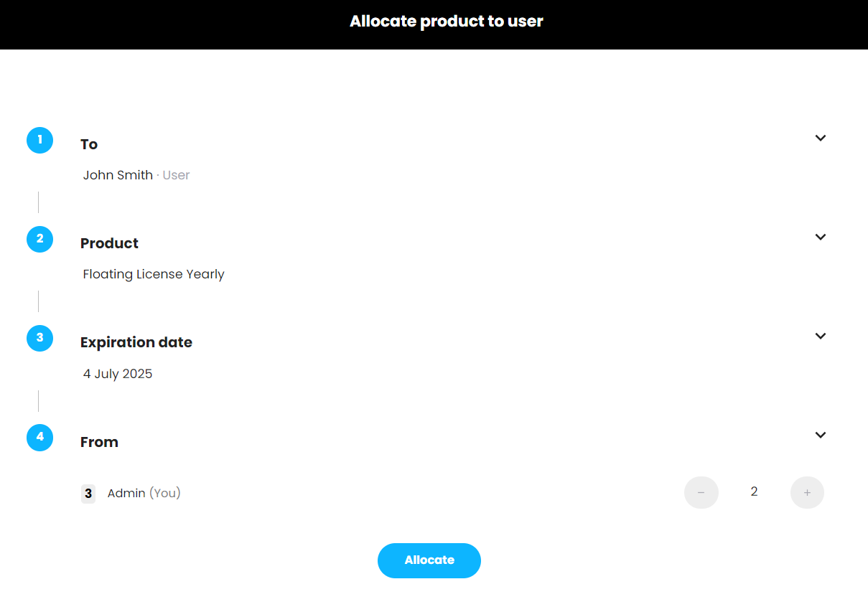Click the step 2 circle icon

[x=39, y=239]
